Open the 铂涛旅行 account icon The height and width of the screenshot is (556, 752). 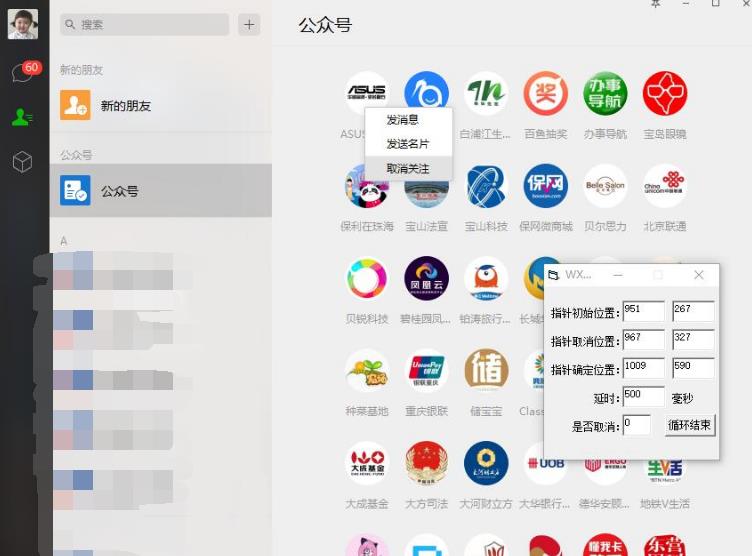(x=486, y=279)
